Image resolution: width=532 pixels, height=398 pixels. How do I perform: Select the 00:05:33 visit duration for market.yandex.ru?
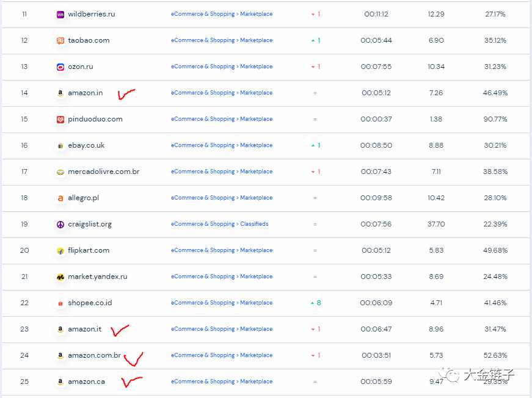point(376,277)
